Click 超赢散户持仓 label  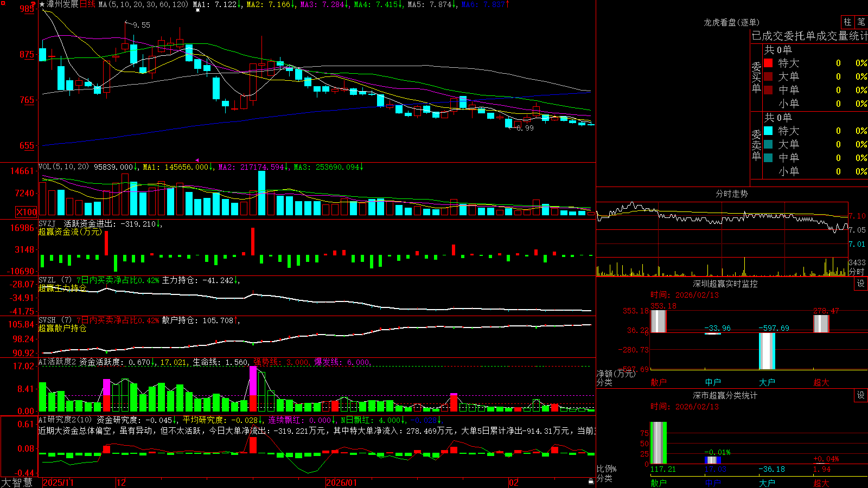tap(62, 328)
